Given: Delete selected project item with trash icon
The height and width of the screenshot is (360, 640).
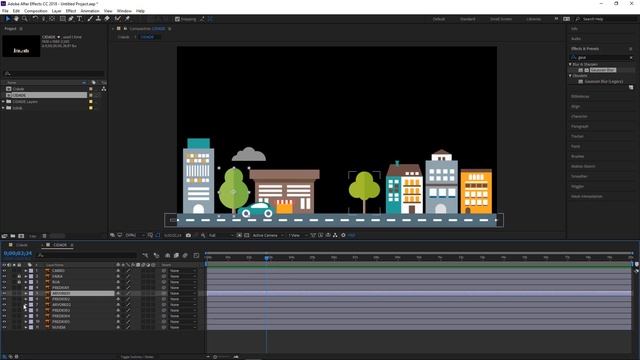Looking at the screenshot, I should click(44, 236).
